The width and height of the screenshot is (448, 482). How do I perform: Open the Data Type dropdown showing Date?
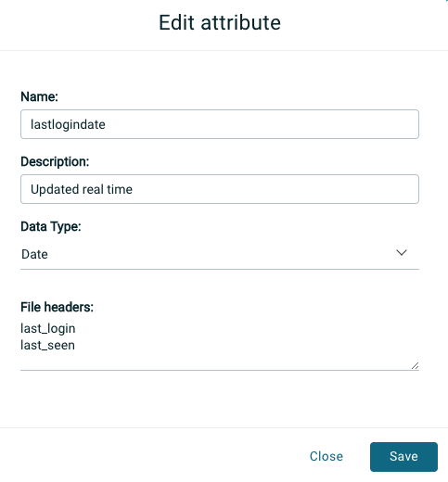pos(220,254)
